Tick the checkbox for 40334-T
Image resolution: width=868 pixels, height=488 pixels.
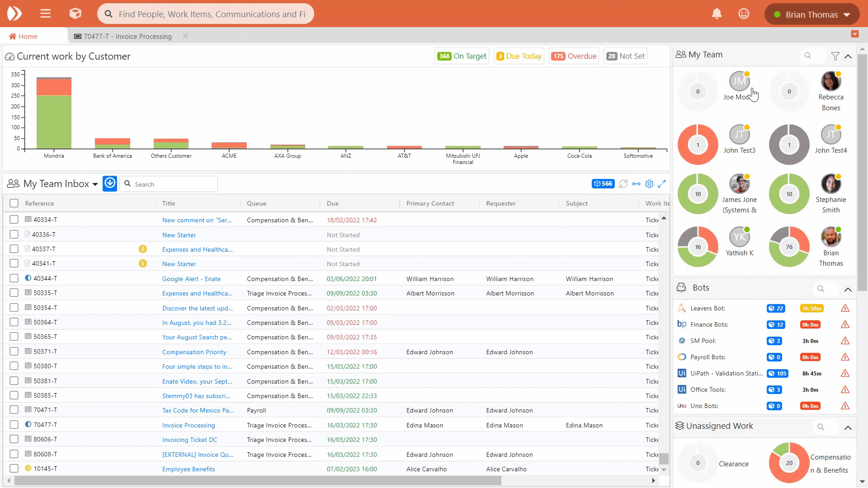point(14,220)
